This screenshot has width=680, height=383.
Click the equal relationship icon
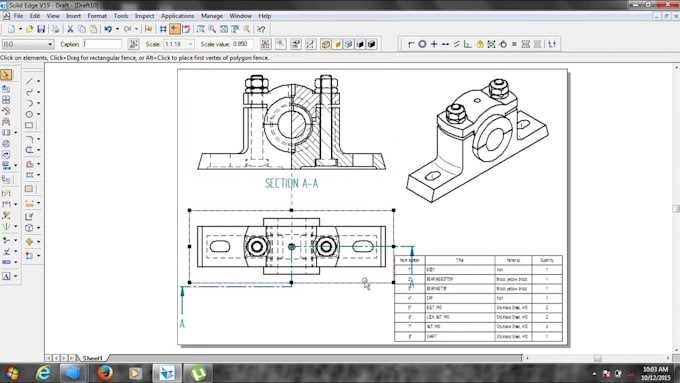(x=514, y=44)
